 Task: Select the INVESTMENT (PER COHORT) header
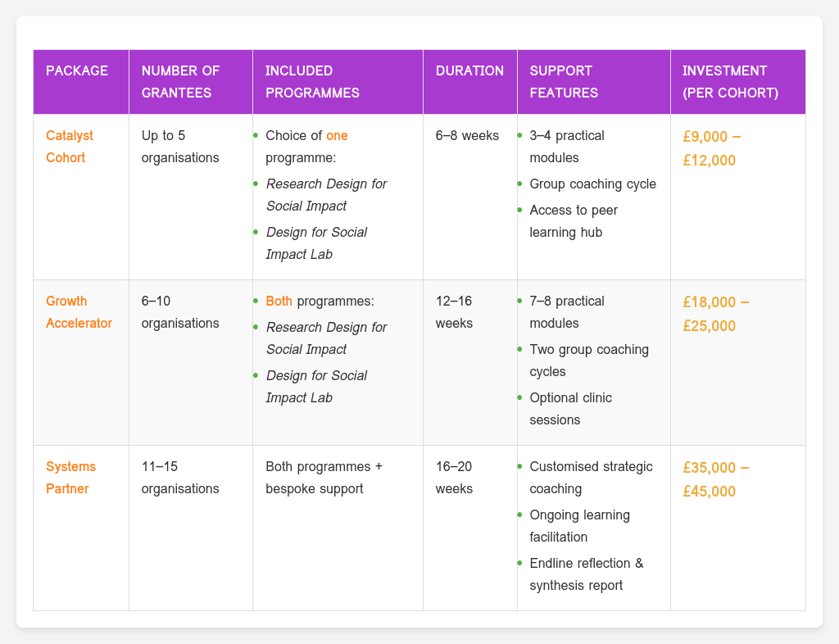729,81
